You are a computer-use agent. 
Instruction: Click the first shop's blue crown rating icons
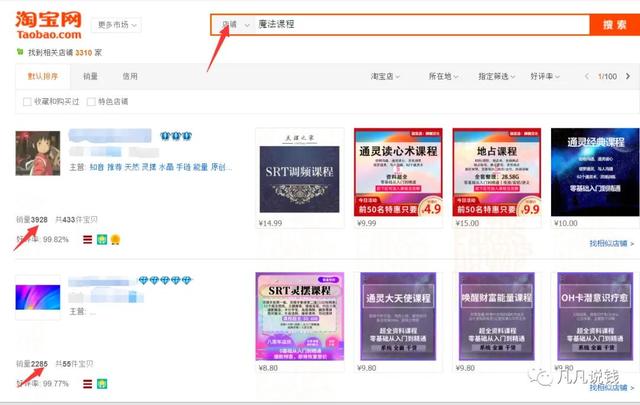pyautogui.click(x=177, y=136)
